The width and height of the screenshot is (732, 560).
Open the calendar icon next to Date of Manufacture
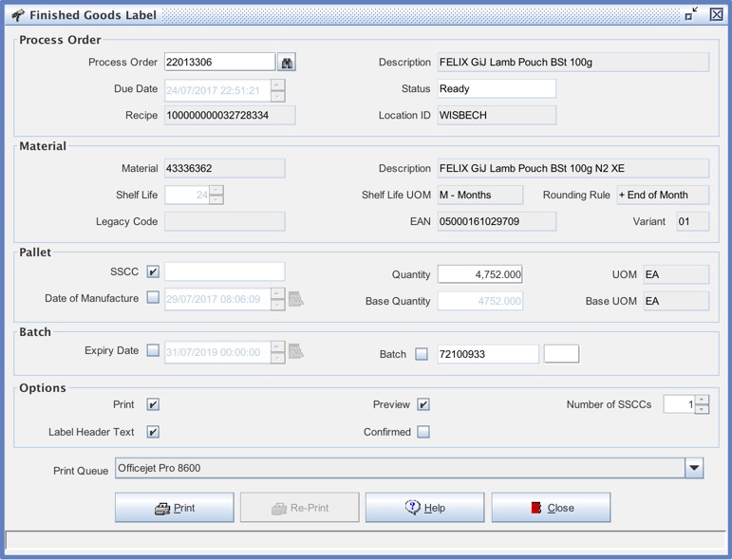point(295,299)
